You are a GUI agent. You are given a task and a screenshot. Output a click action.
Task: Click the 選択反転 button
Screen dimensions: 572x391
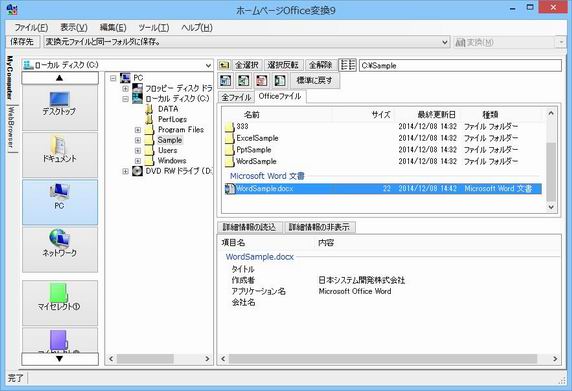(x=283, y=65)
